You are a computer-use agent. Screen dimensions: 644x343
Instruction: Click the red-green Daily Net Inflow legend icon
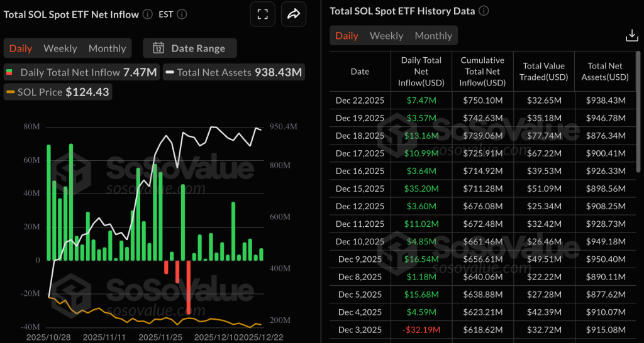click(11, 72)
